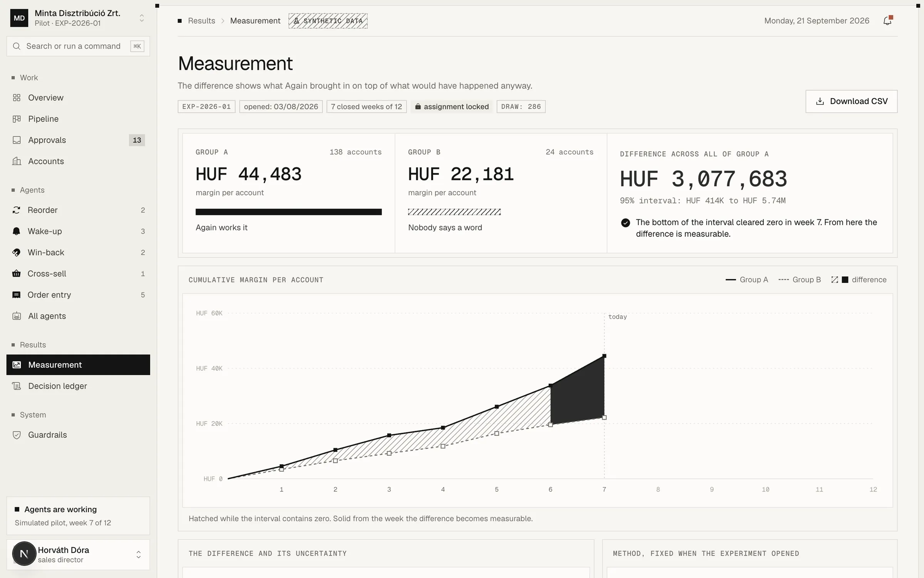The width and height of the screenshot is (924, 578).
Task: Toggle the difference legend entry
Action: click(x=859, y=280)
